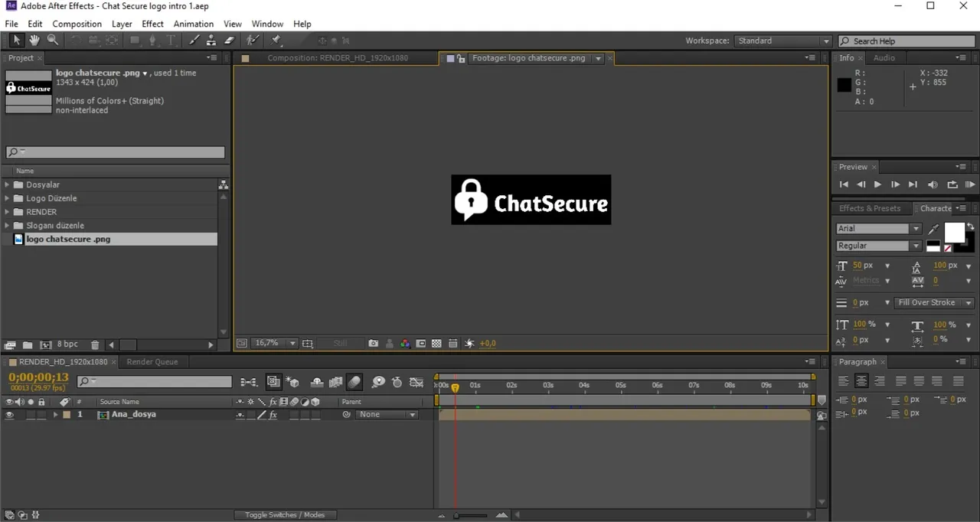980x522 pixels.
Task: Select the Roto Brush tool
Action: (x=253, y=41)
